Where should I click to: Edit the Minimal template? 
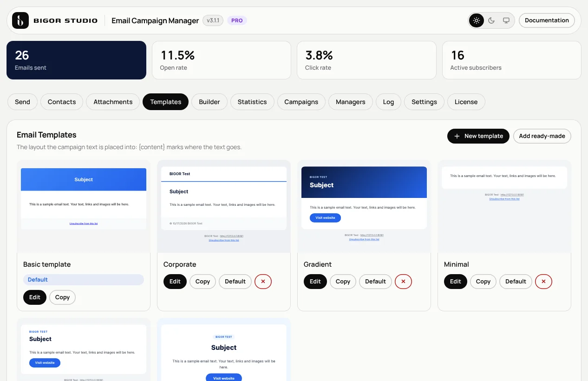[x=456, y=282]
